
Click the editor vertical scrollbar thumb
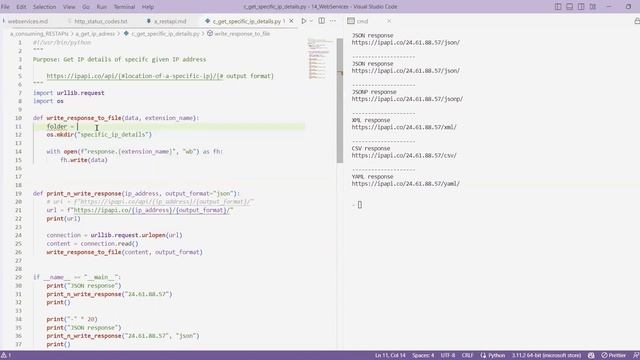click(x=340, y=100)
